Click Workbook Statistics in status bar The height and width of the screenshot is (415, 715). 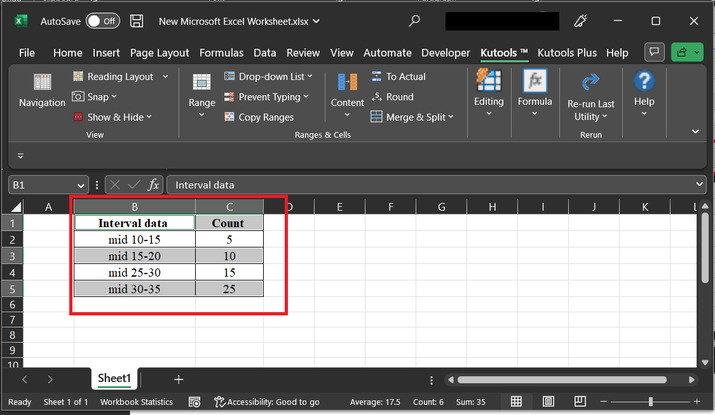pyautogui.click(x=135, y=402)
